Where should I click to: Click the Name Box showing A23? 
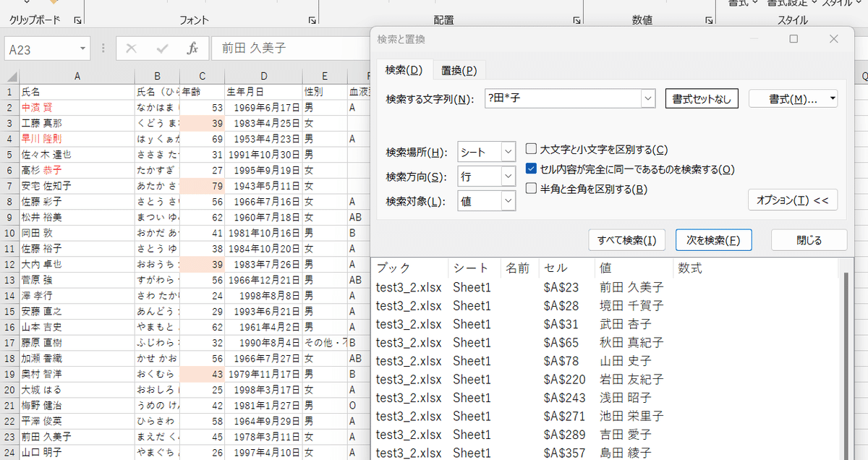[42, 49]
